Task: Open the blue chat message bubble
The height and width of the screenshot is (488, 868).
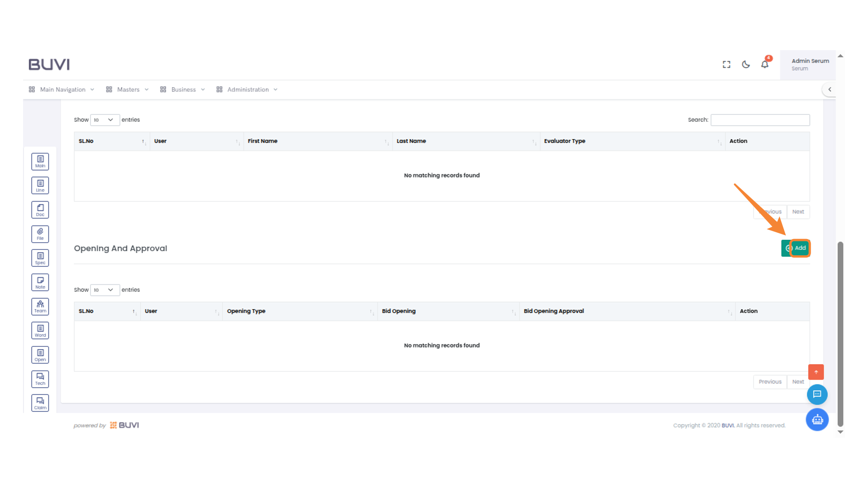Action: [x=817, y=394]
